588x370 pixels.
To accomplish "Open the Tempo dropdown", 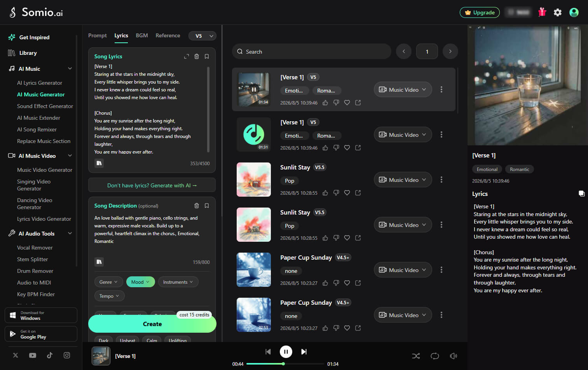I will [109, 296].
